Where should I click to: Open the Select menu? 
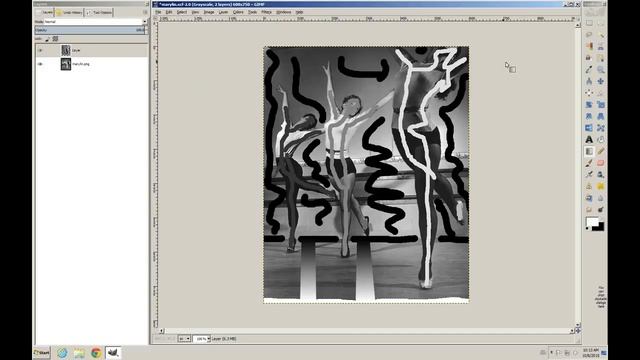point(182,12)
